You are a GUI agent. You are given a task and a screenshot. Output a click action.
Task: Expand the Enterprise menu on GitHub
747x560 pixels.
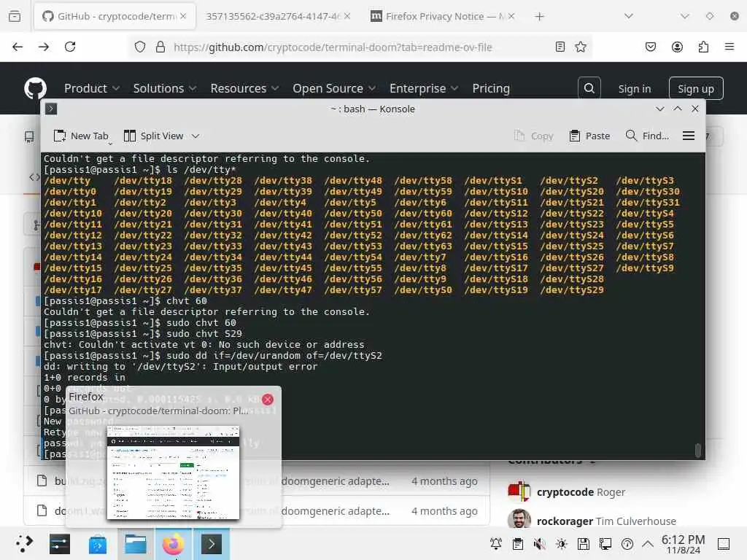tap(424, 88)
